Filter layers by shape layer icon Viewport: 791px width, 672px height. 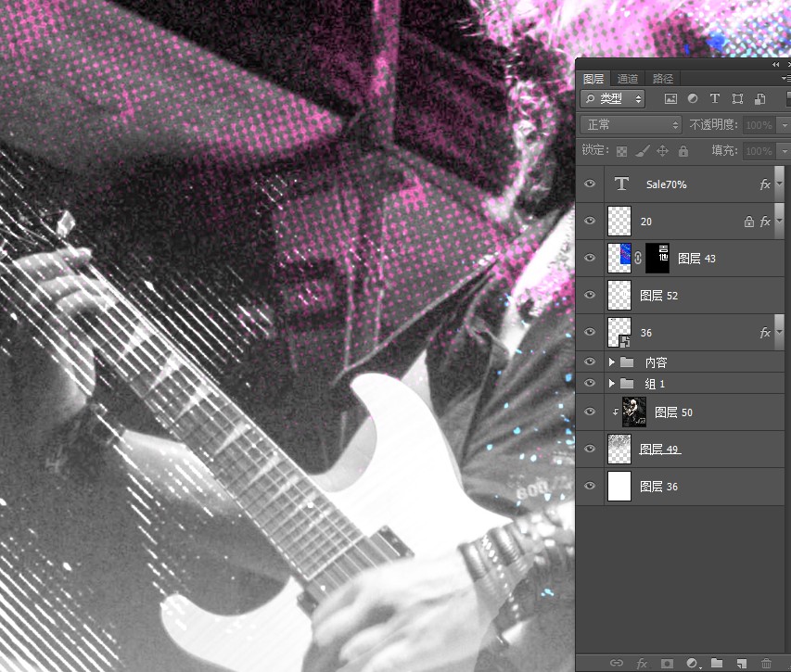pyautogui.click(x=737, y=99)
